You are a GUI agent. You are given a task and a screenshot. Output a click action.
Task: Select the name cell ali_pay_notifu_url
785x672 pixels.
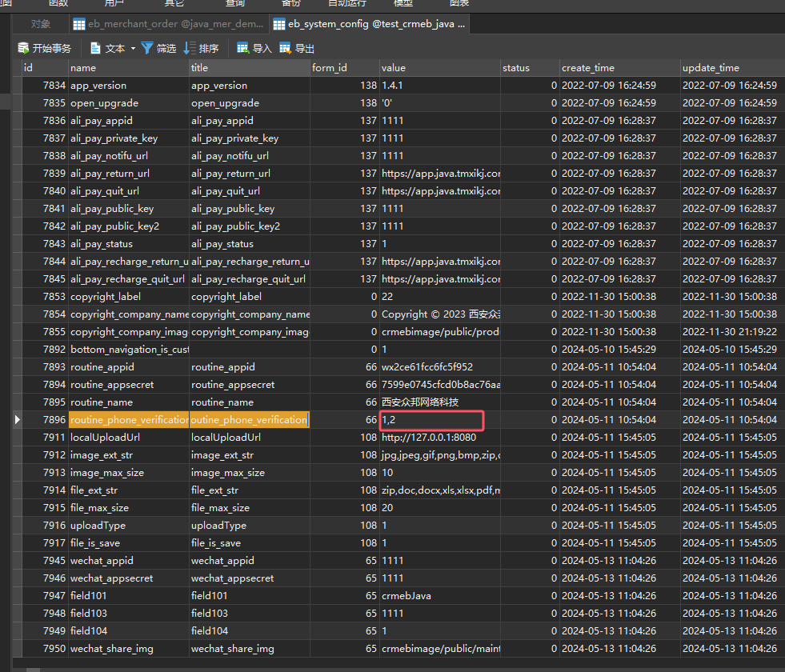click(129, 156)
